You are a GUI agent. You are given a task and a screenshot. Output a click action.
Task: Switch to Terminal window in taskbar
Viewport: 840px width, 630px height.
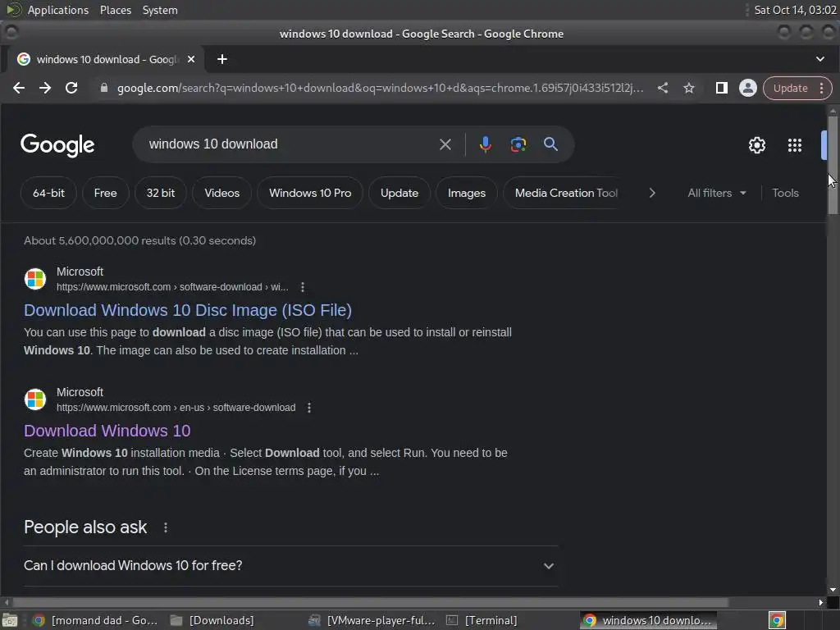482,620
